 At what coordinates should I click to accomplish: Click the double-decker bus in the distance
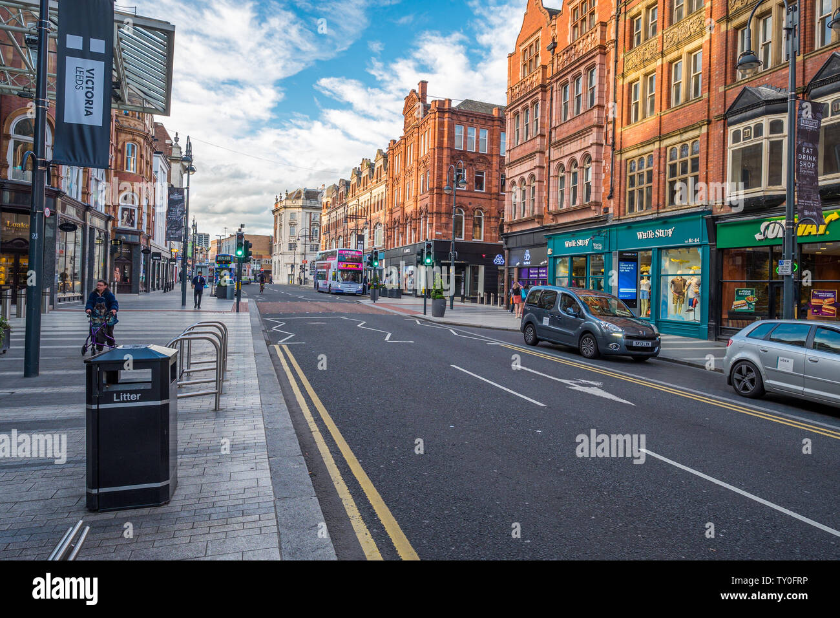(339, 272)
